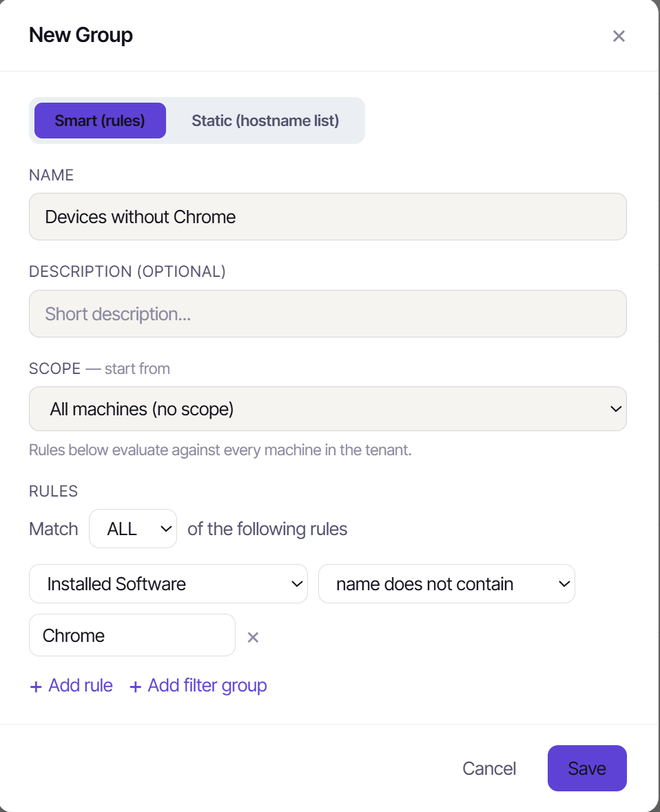Open the Scope dropdown
Image resolution: width=660 pixels, height=812 pixels.
[x=327, y=408]
